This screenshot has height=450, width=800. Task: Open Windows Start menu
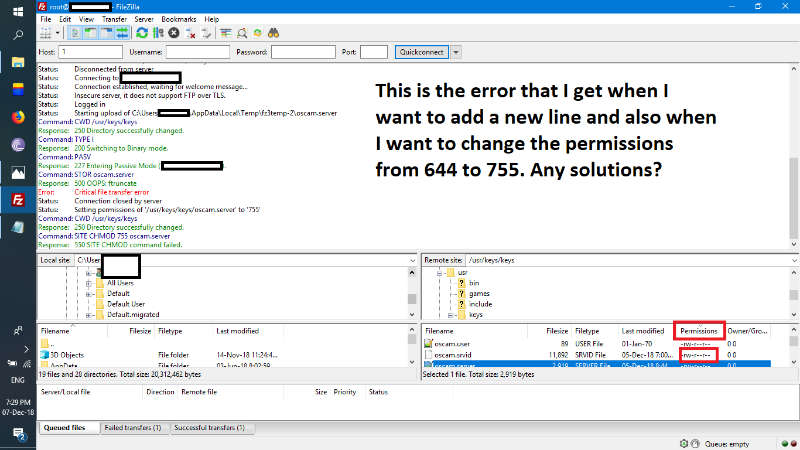point(18,11)
